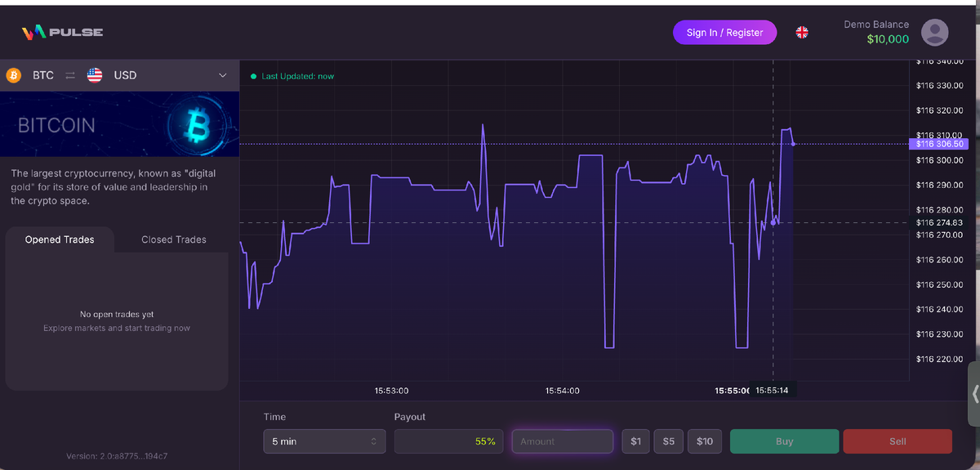980x470 pixels.
Task: Click the collapsed side panel arrow handle
Action: (974, 394)
